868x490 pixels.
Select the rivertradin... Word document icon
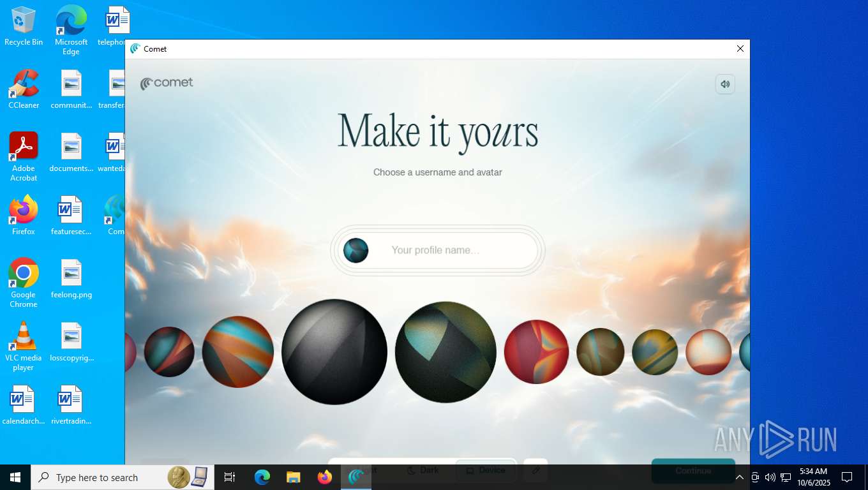[71, 405]
